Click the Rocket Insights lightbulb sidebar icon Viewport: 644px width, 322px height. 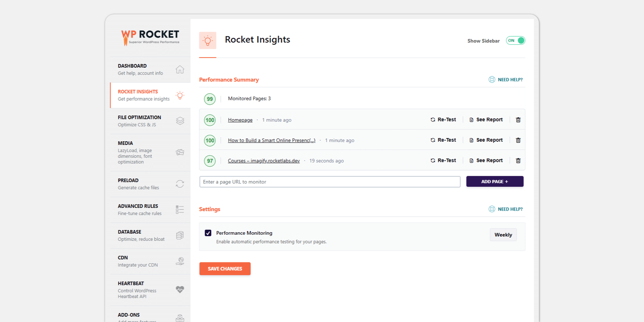[x=180, y=95]
